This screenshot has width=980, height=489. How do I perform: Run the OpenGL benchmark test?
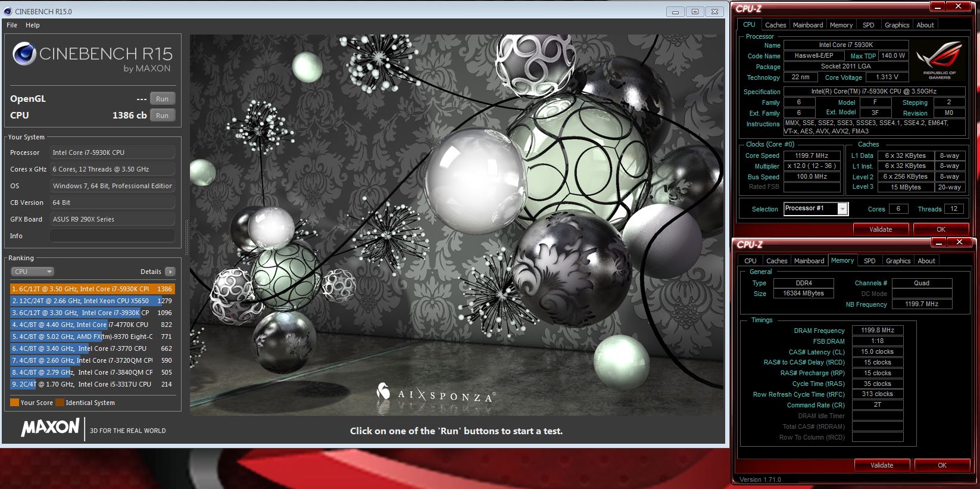(x=162, y=99)
